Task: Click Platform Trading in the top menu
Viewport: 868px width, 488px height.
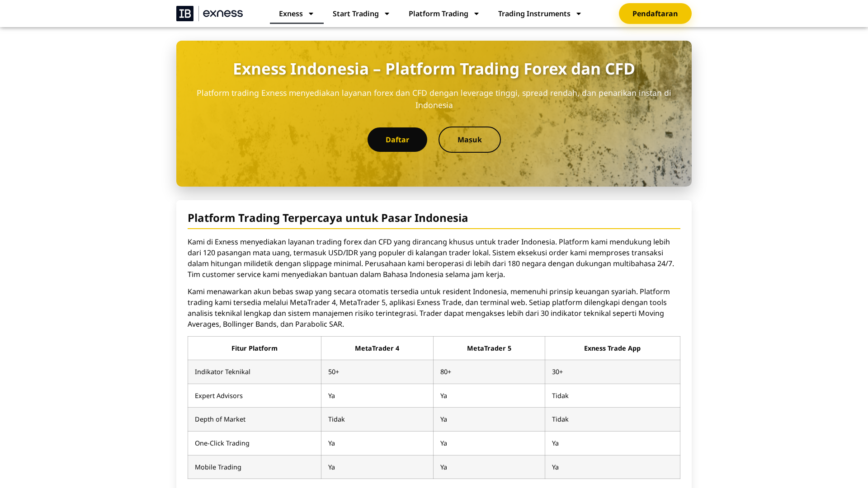Action: (x=439, y=14)
